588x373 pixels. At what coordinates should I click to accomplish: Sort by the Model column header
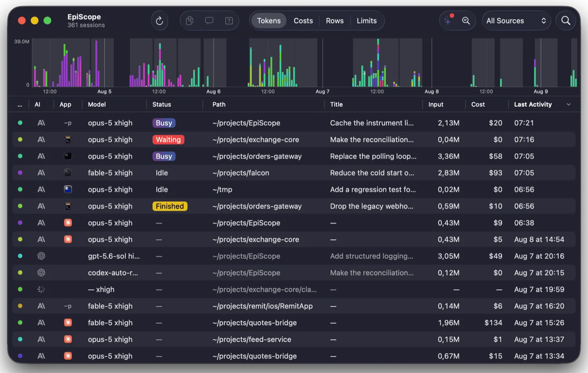(x=97, y=104)
